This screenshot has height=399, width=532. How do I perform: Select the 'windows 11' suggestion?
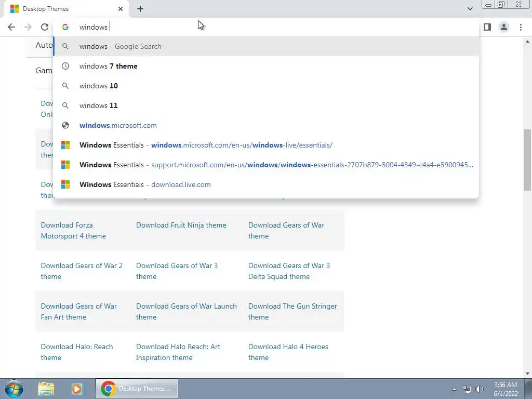pyautogui.click(x=267, y=105)
